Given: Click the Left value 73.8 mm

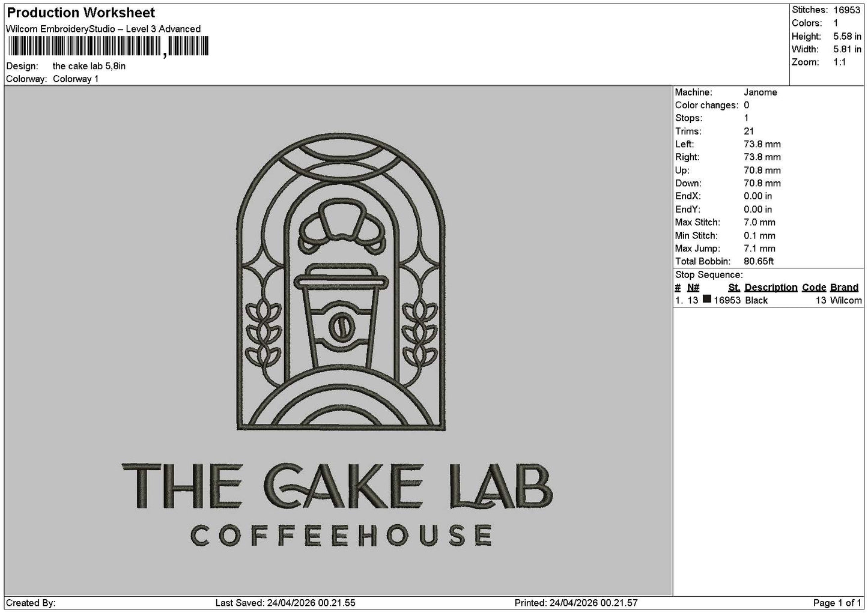Looking at the screenshot, I should (x=762, y=144).
